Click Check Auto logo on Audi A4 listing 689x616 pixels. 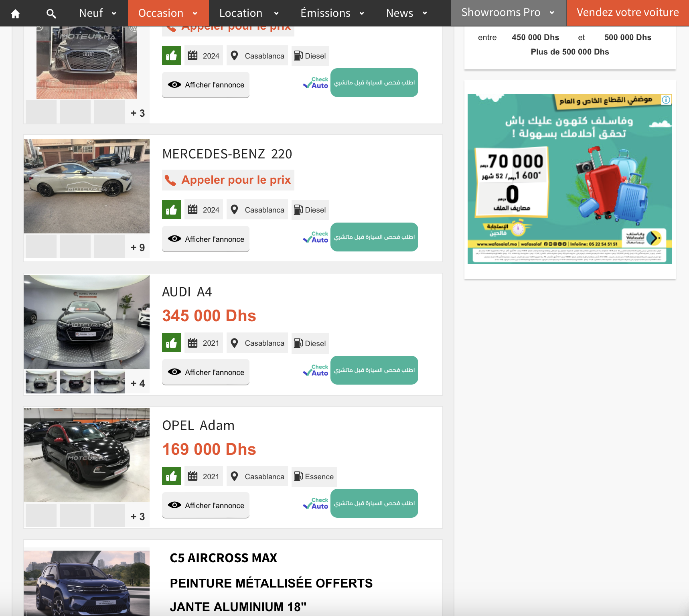click(x=316, y=370)
